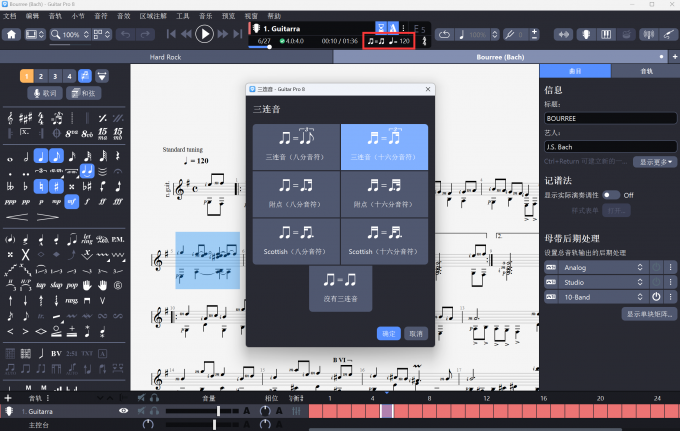Open the 工具 menu
The image size is (680, 431).
(183, 16)
